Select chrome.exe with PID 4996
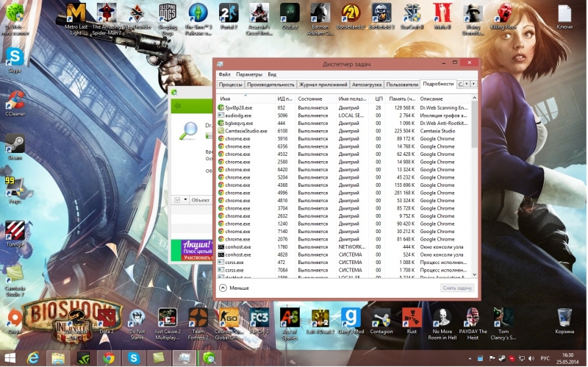The height and width of the screenshot is (367, 588). [343, 193]
